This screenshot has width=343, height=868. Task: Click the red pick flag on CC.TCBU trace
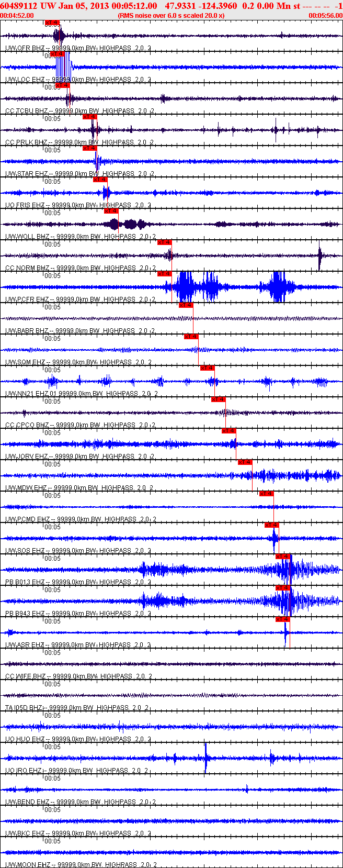(x=62, y=85)
